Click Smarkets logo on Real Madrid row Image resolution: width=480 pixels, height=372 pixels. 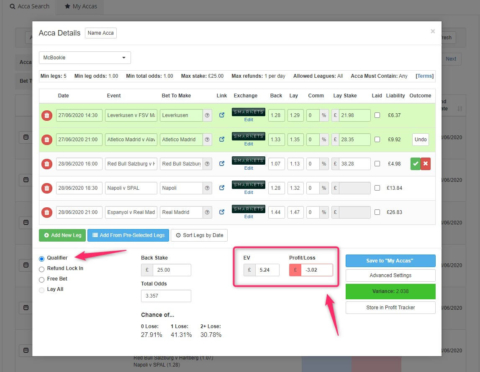point(248,209)
